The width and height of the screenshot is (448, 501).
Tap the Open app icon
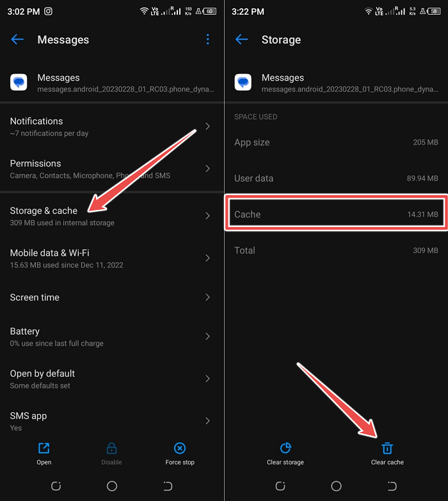44,448
